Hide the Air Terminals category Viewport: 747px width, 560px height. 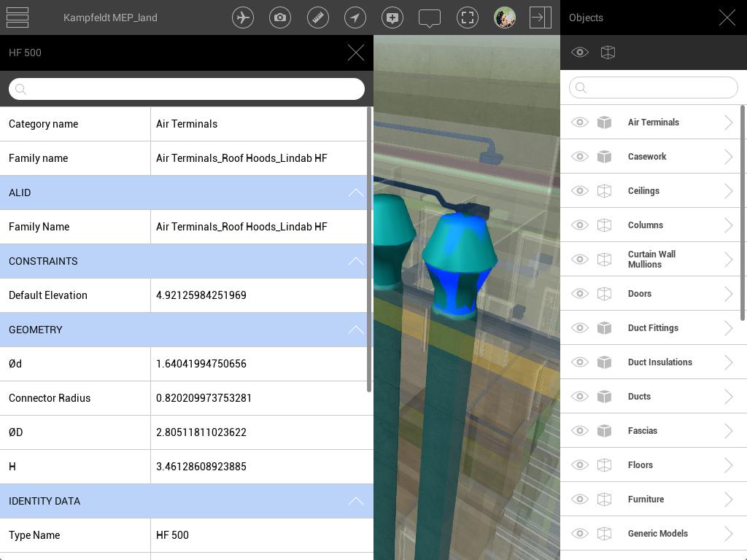580,122
